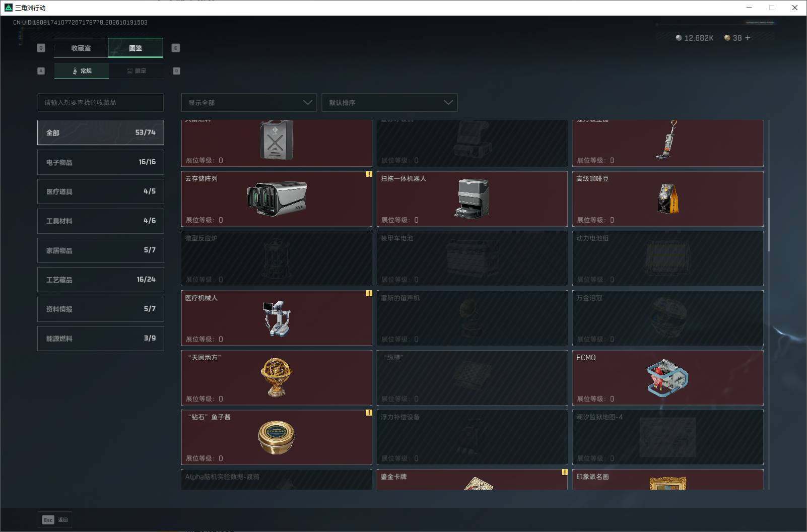This screenshot has width=807, height=532.
Task: Filter by 医疗道具 category
Action: pyautogui.click(x=101, y=191)
